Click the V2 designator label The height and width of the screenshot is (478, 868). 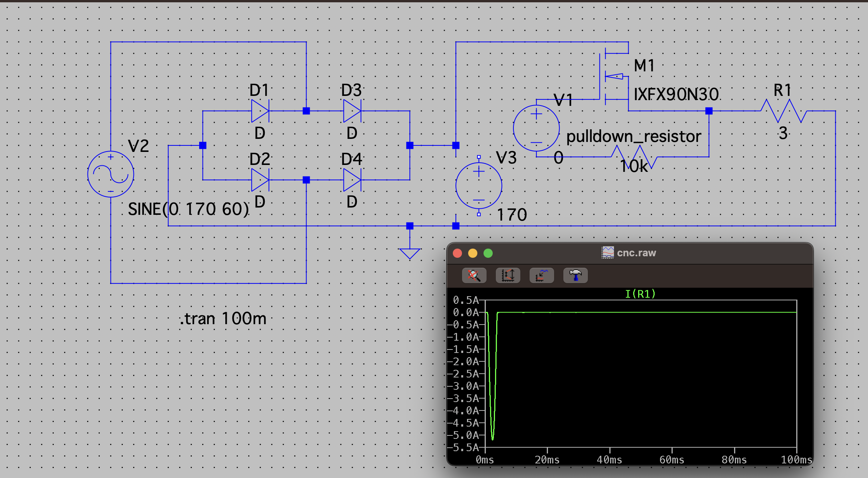(x=138, y=146)
